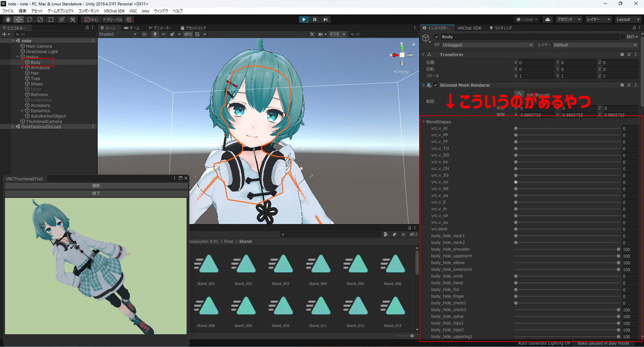Switch to the Animator tab
This screenshot has height=347, width=644.
[160, 27]
